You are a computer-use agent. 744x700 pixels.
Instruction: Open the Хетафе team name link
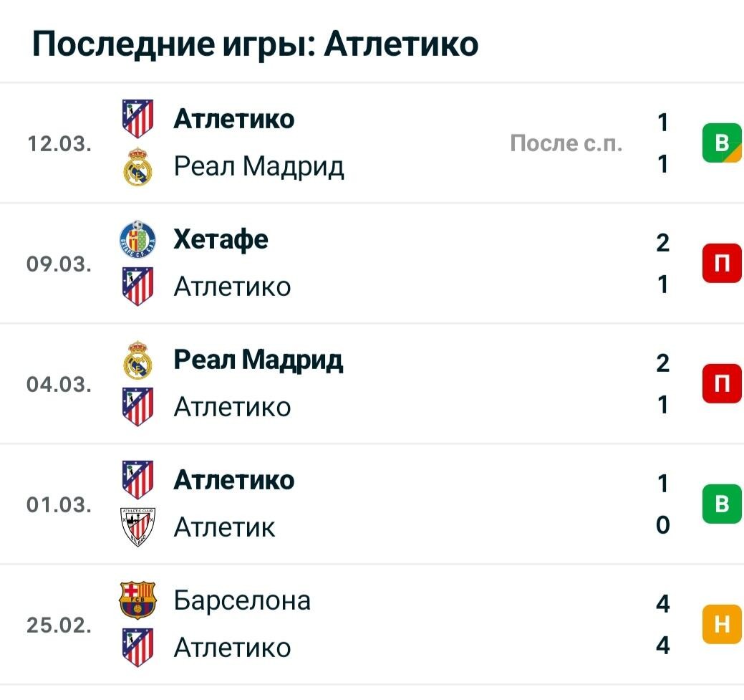coord(221,239)
